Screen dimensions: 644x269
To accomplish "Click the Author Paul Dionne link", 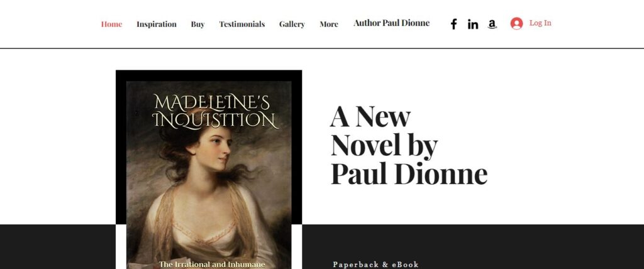I will [x=391, y=23].
